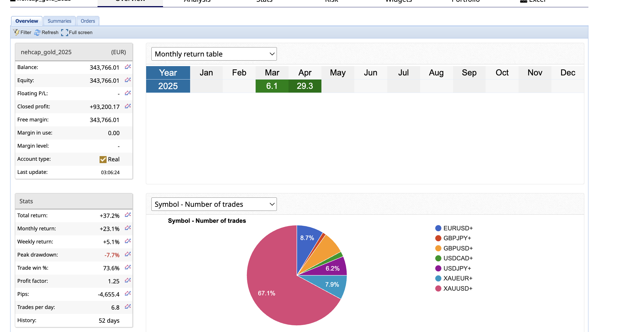This screenshot has width=644, height=332.
Task: Switch to the Summaries tab
Action: (59, 21)
